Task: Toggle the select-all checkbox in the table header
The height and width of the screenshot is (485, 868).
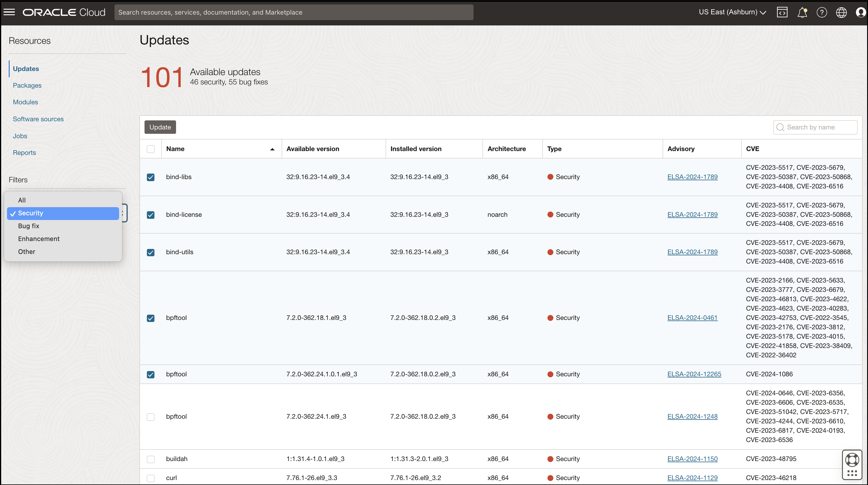Action: pyautogui.click(x=151, y=149)
